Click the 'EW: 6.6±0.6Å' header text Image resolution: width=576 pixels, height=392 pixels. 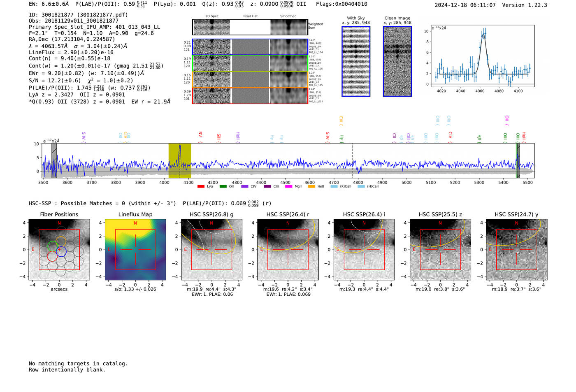[x=49, y=4]
